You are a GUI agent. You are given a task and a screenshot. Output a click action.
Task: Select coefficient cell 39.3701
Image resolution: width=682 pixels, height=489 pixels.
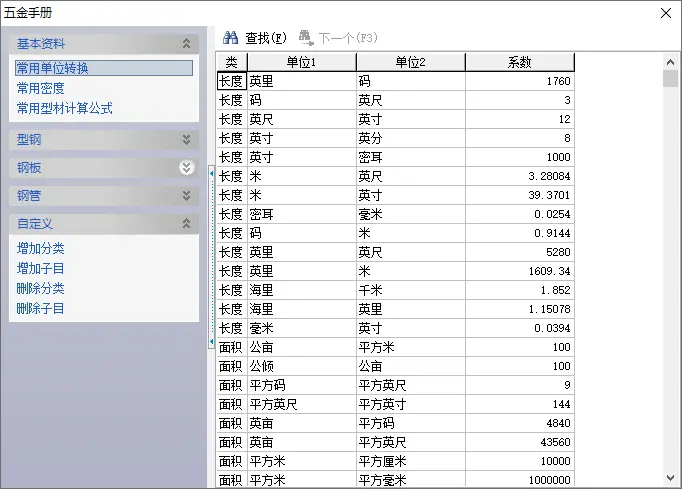point(520,195)
